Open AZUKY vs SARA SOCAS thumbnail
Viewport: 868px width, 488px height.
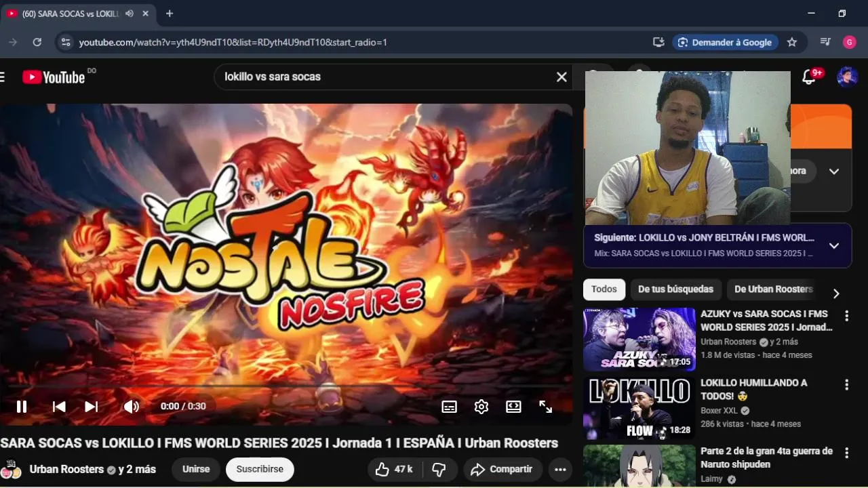(x=639, y=339)
